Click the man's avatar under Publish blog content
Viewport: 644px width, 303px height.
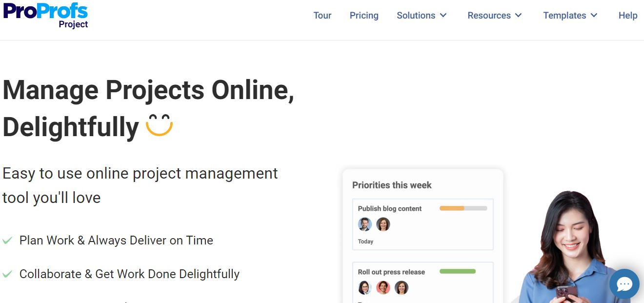[x=365, y=224]
